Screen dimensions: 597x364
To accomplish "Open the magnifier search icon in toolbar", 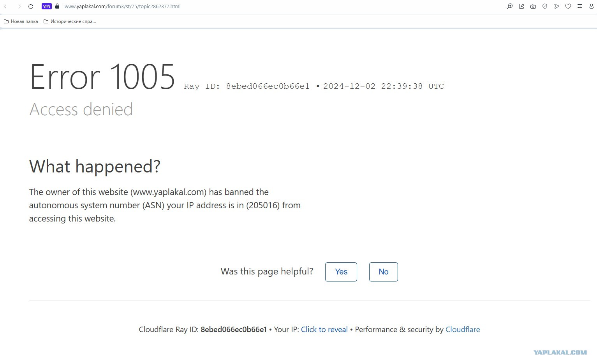I will click(510, 6).
